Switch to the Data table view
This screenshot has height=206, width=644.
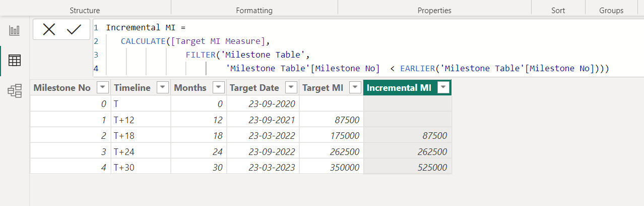pos(15,61)
